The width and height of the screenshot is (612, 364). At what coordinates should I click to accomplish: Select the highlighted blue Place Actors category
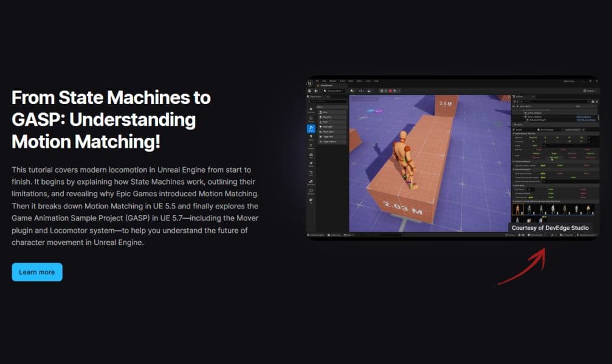click(311, 129)
